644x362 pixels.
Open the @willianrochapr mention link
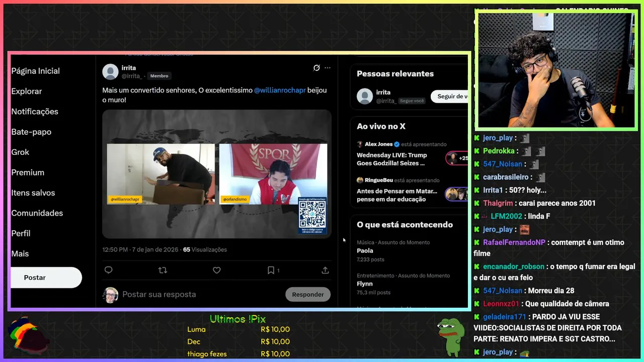280,90
